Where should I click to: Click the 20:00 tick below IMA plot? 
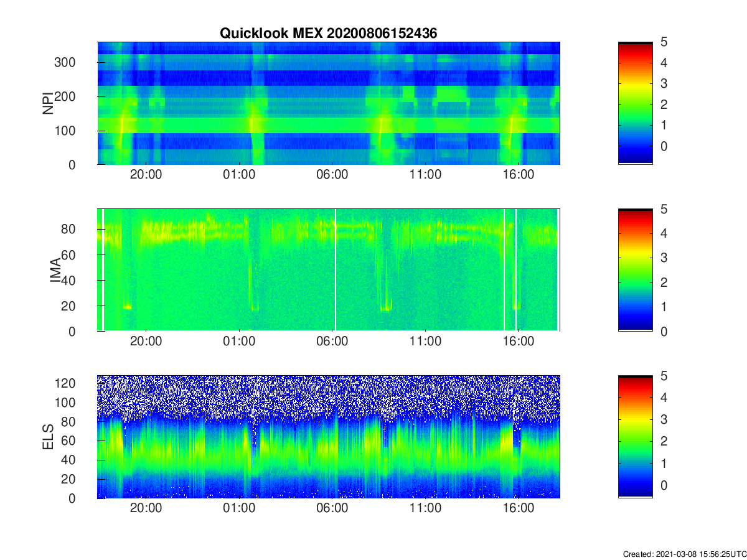(146, 342)
